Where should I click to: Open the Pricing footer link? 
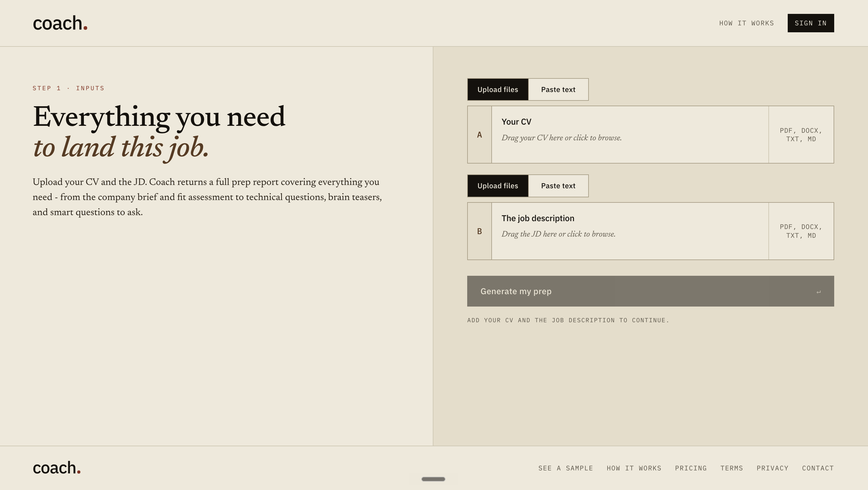click(691, 468)
